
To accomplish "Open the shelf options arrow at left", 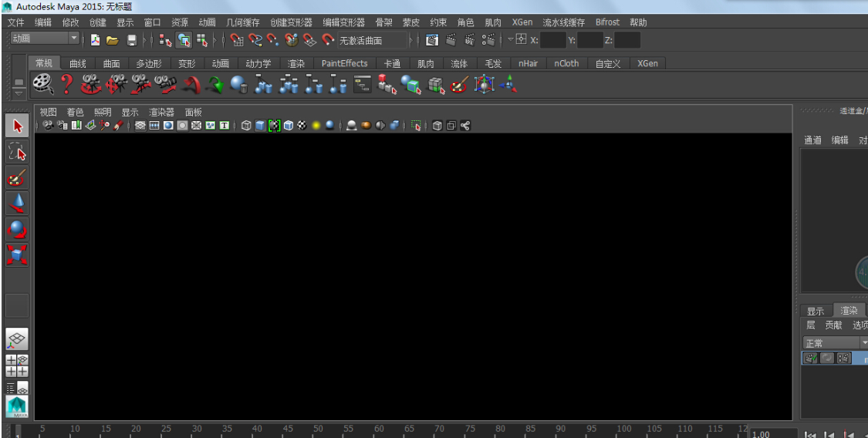I will (19, 83).
